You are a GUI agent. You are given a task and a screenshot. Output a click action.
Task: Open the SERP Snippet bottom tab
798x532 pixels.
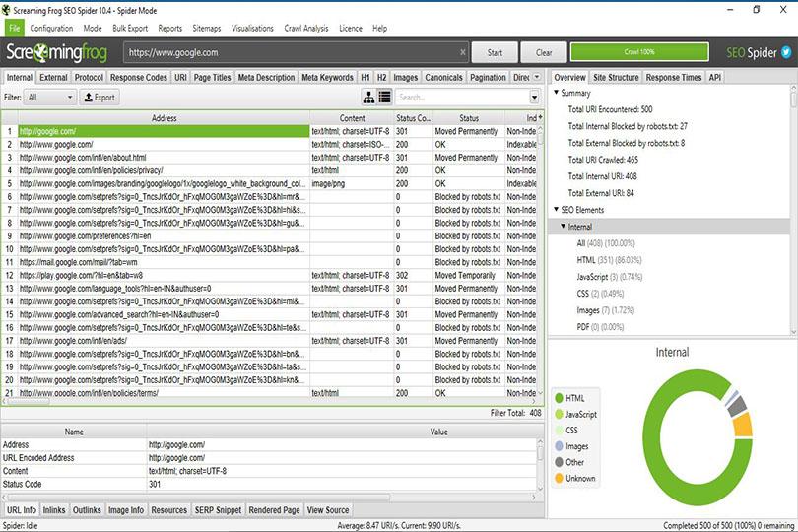(x=218, y=509)
